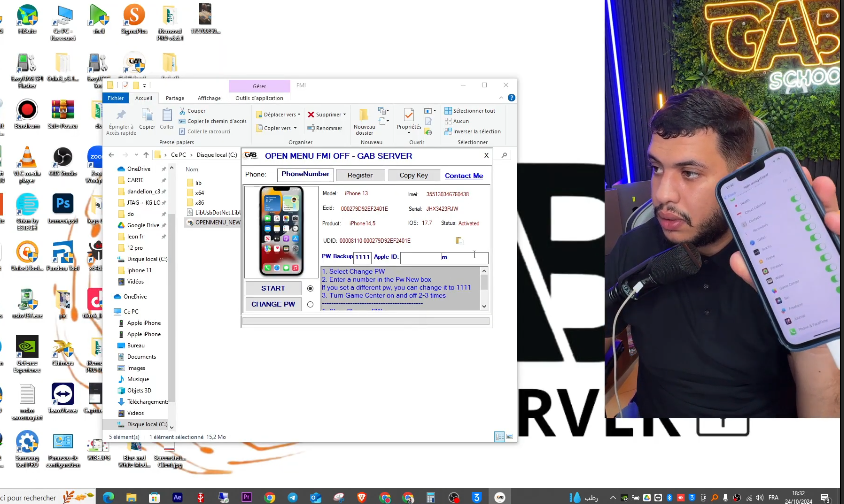Open the Outils d'application tab

259,98
